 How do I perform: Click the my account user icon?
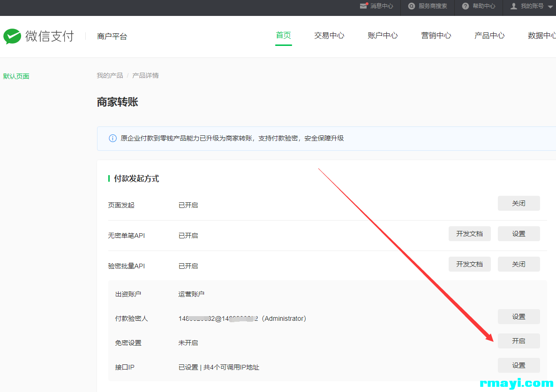pos(513,6)
